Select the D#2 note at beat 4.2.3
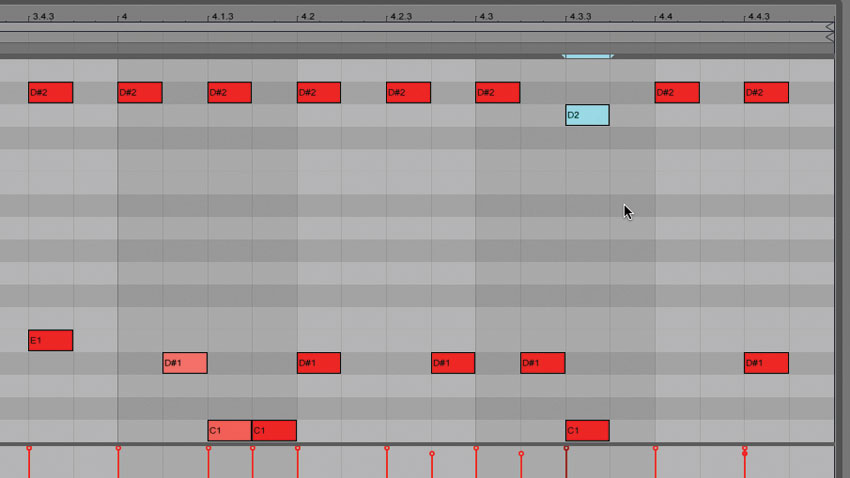Screen dimensions: 850x478 pyautogui.click(x=408, y=93)
